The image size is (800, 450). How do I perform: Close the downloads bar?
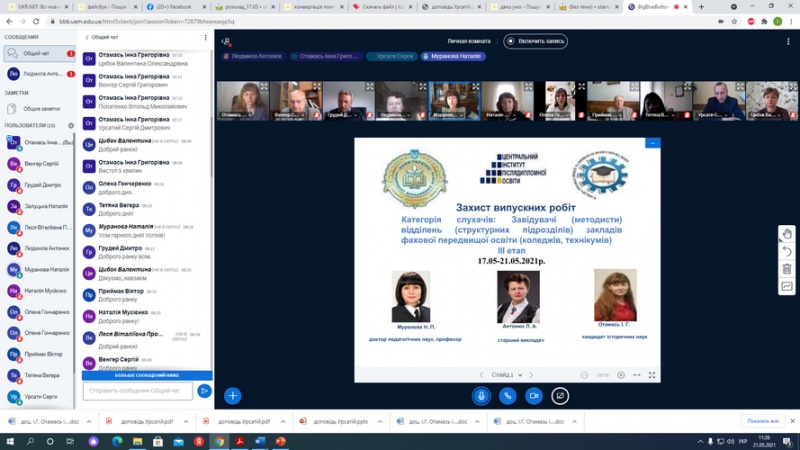(792, 421)
